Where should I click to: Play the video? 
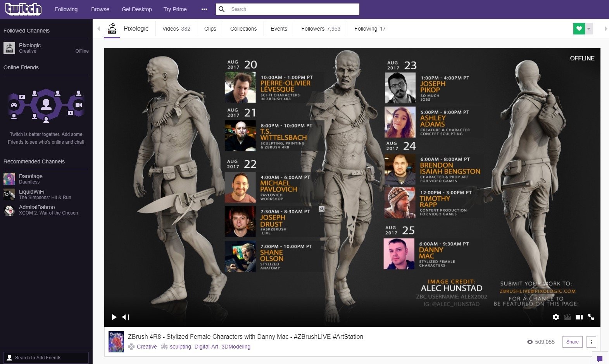click(114, 317)
